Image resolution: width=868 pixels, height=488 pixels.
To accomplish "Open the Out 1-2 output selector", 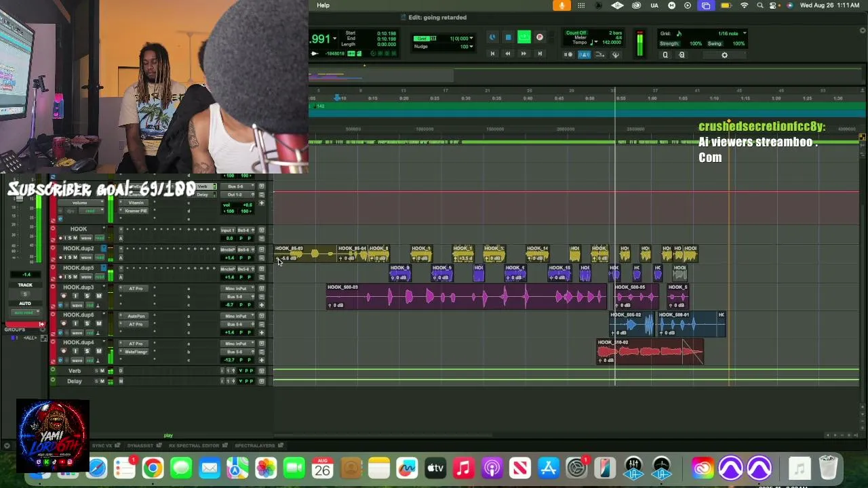I will (x=236, y=195).
